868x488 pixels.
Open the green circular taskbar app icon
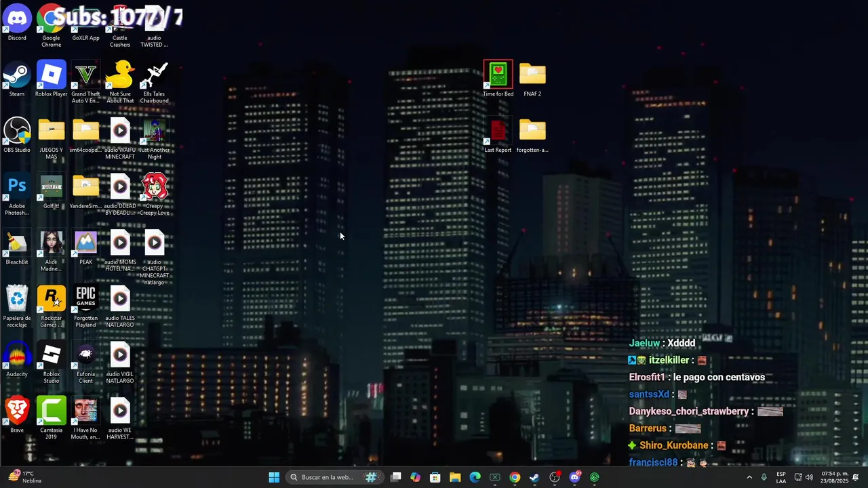click(x=595, y=477)
